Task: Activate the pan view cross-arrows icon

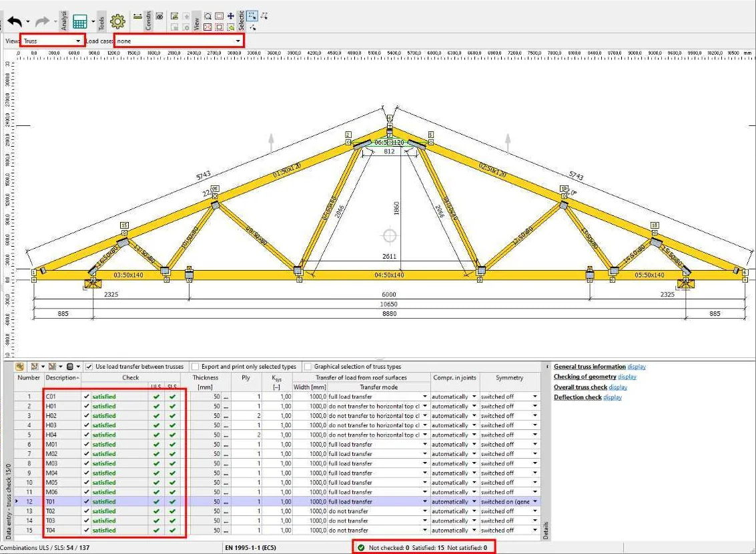Action: (x=230, y=17)
